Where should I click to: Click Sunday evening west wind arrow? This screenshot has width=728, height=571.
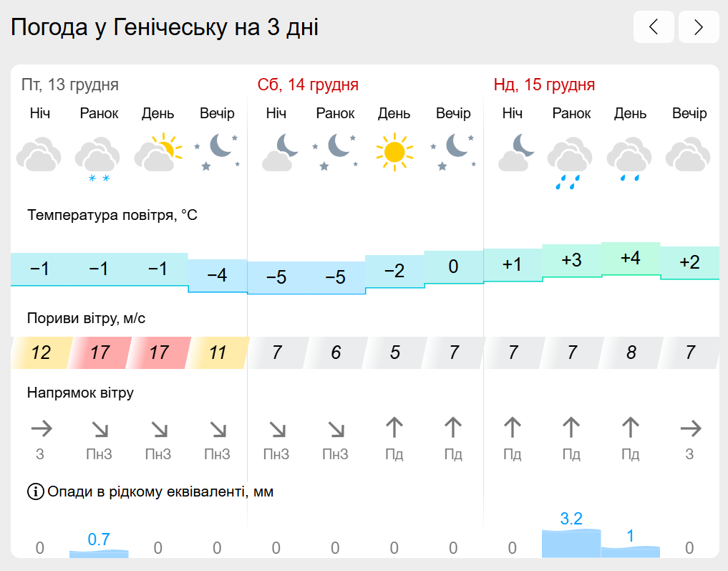[690, 428]
